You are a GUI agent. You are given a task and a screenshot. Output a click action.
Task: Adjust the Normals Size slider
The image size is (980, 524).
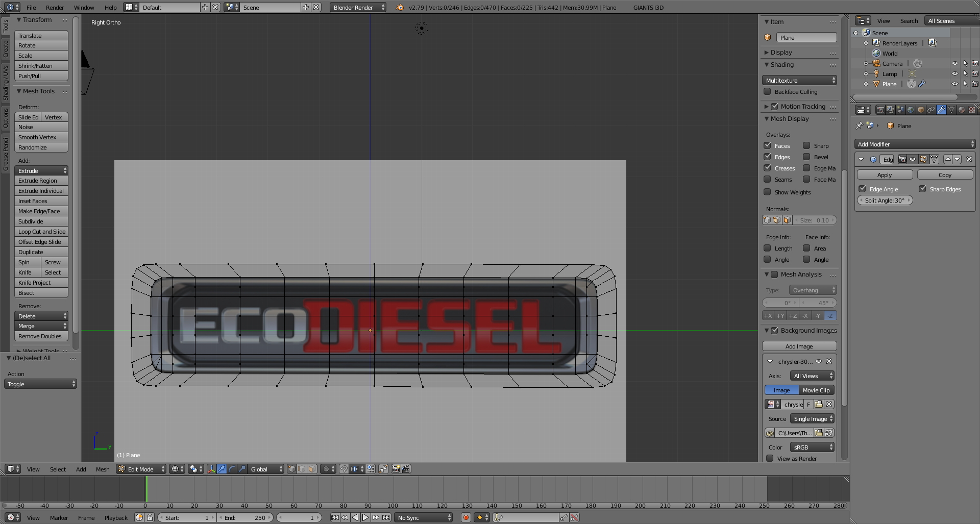point(815,220)
